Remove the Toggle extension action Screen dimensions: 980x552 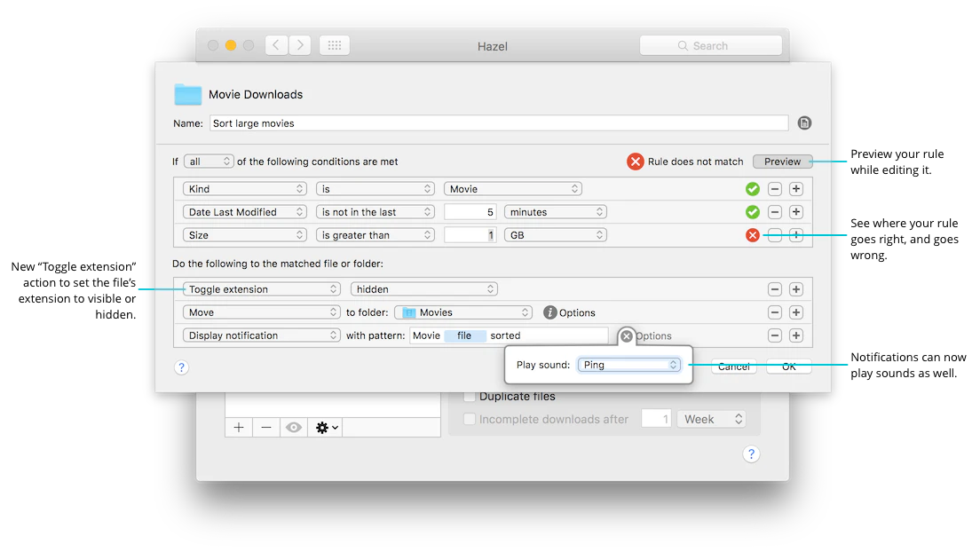click(x=774, y=289)
